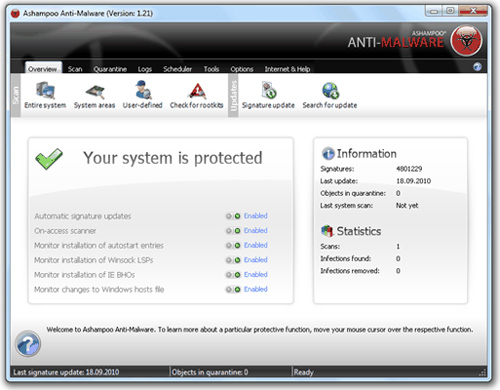The image size is (500, 390).
Task: Open the Tools tab
Action: [x=211, y=69]
